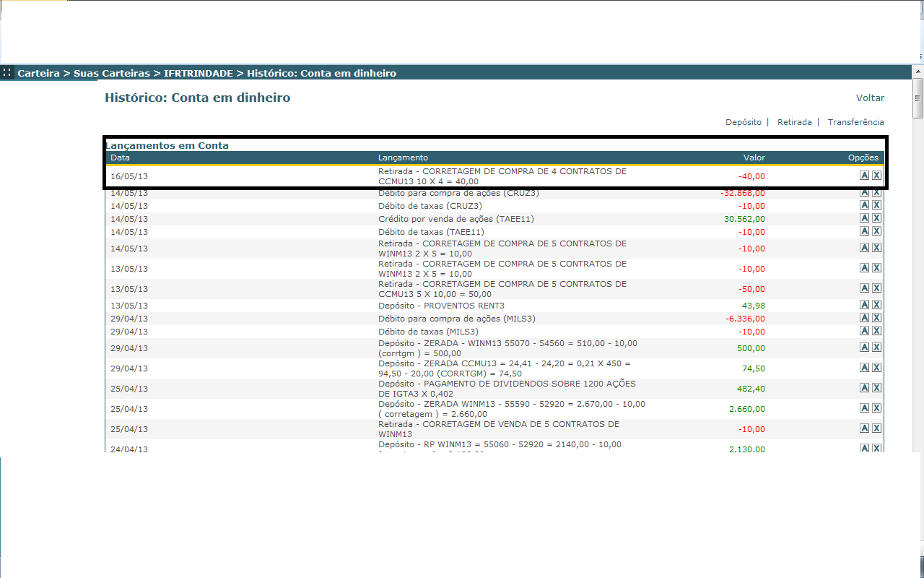Edit the ZERADA WINM13 2.660,00 deposit
This screenshot has width=924, height=578.
864,408
